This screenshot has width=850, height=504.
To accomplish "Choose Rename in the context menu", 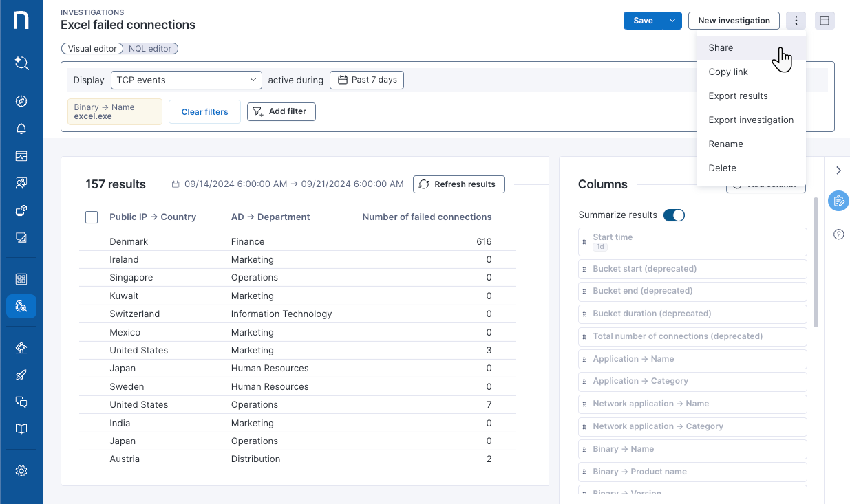I will 725,144.
